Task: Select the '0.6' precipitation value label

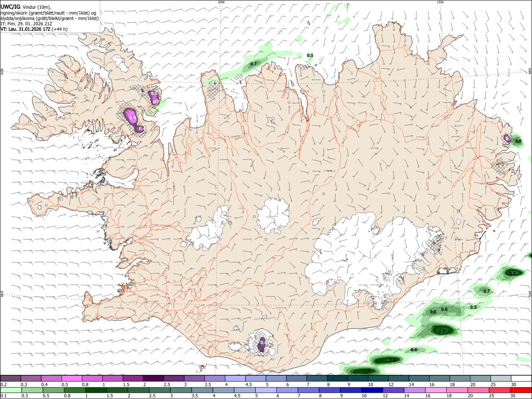Action: click(414, 350)
